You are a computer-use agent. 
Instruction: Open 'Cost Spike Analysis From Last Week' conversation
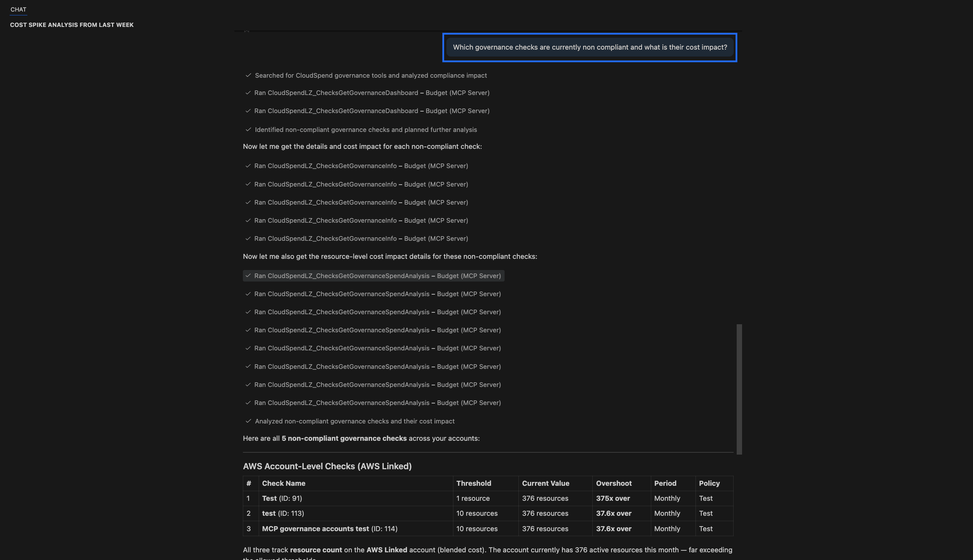[x=72, y=25]
